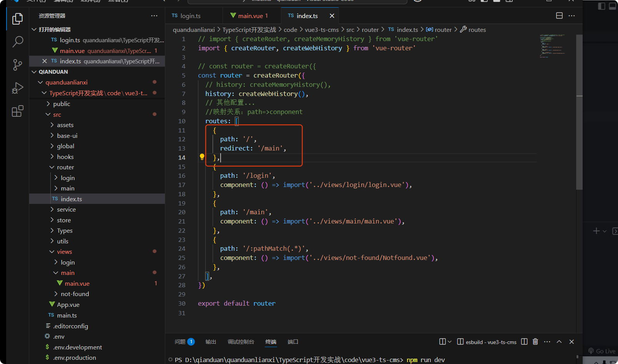The image size is (618, 364).
Task: Select index.ts in router folder tree
Action: coord(97,199)
